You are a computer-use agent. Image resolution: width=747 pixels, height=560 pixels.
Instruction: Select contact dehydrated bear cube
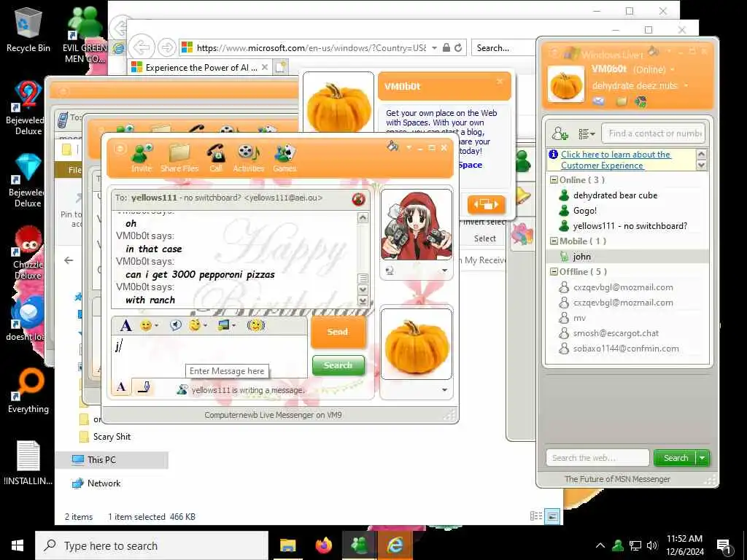(x=614, y=195)
